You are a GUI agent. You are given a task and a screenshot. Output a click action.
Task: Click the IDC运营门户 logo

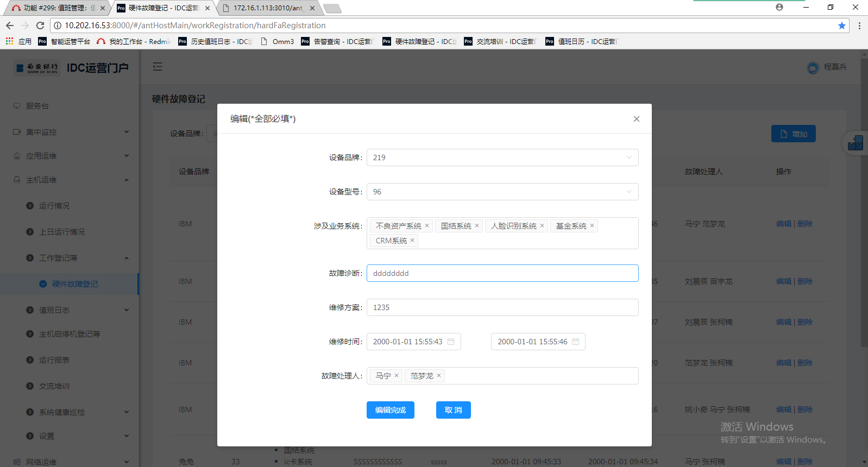coord(71,68)
